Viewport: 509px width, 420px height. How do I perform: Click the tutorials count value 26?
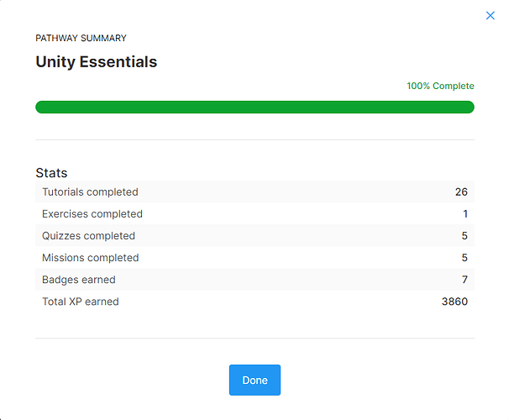click(461, 192)
